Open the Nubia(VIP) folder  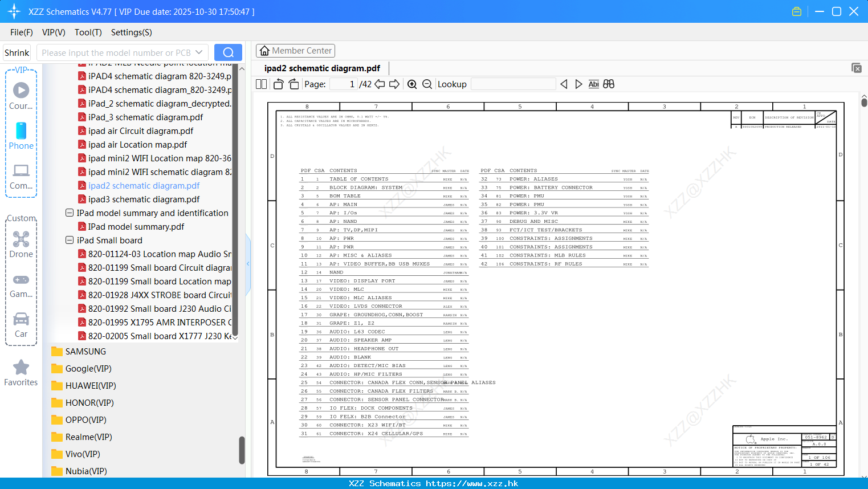[79, 471]
